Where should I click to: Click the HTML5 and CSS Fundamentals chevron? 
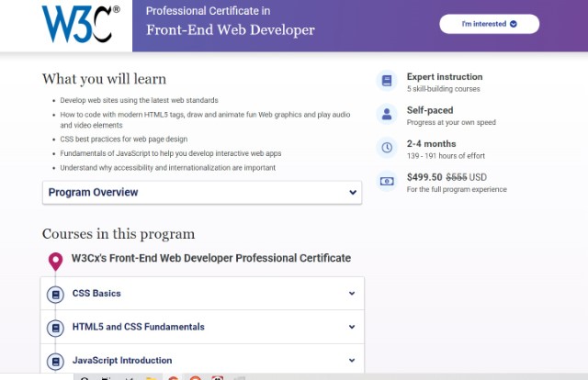pos(352,327)
